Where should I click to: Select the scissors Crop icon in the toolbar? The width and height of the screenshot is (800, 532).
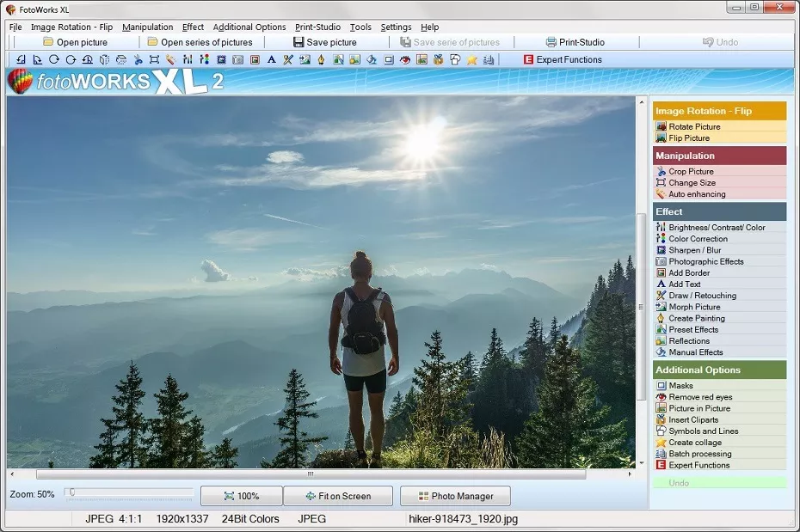click(x=138, y=60)
